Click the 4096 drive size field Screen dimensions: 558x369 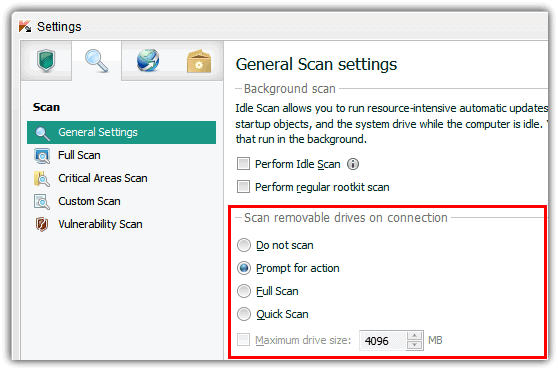point(383,341)
